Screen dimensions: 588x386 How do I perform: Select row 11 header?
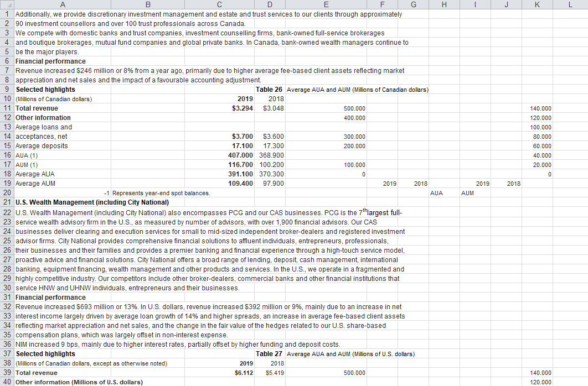tap(6, 108)
